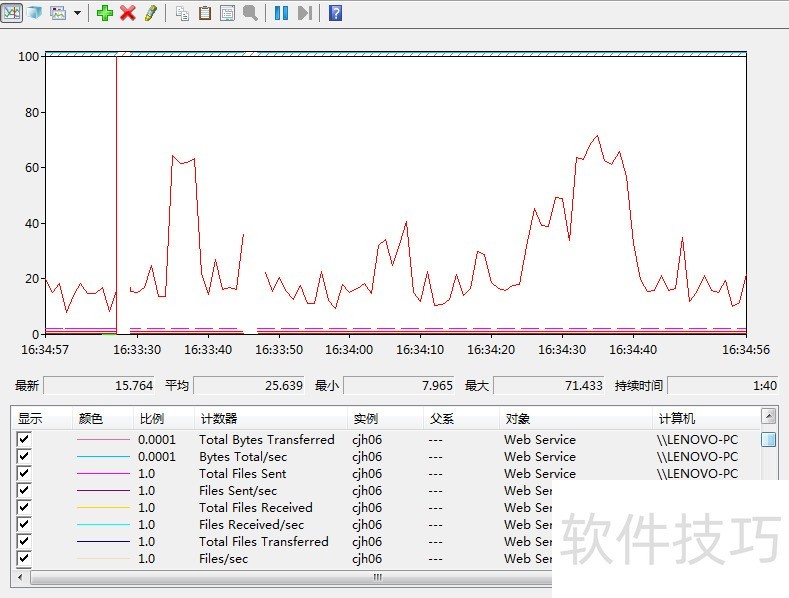Image resolution: width=789 pixels, height=598 pixels.
Task: Uncheck the Total Bytes Transferred counter
Action: 24,439
